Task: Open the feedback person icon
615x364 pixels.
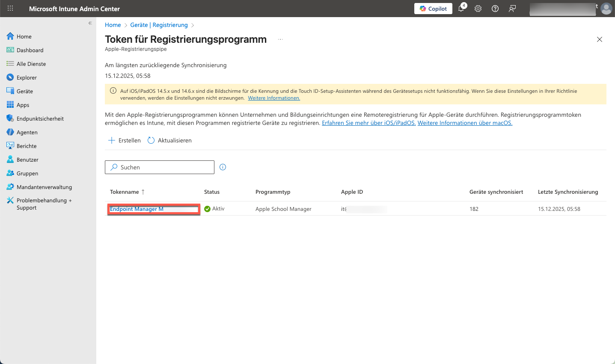Action: pyautogui.click(x=512, y=9)
